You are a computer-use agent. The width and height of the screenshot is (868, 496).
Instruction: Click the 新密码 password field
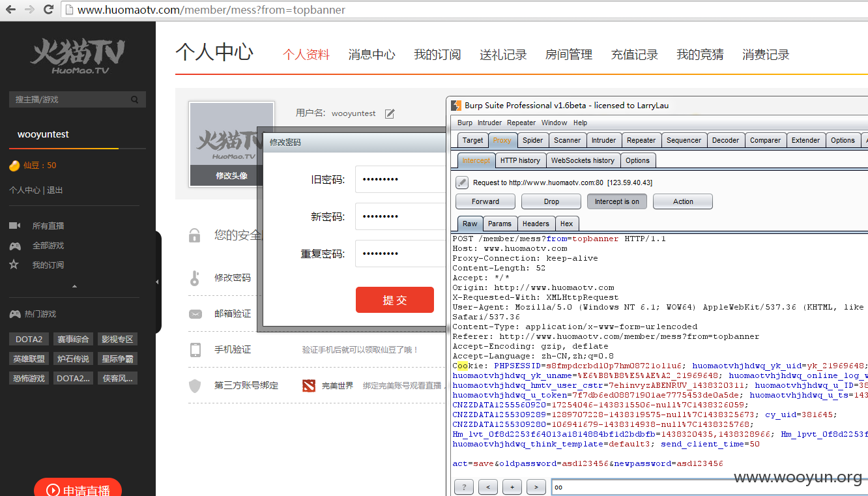[400, 216]
